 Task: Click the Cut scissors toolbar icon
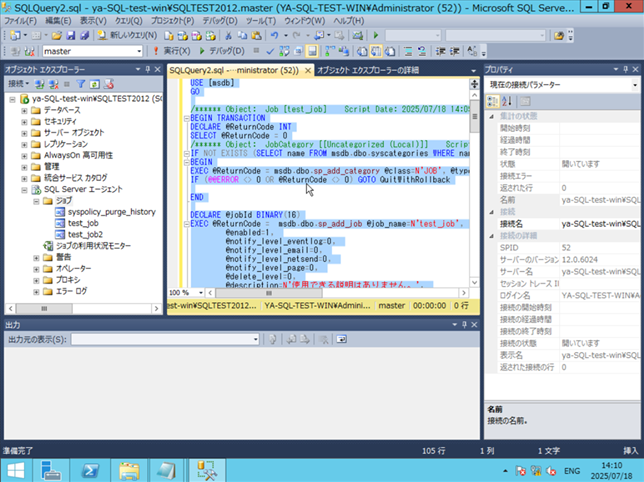pyautogui.click(x=228, y=36)
